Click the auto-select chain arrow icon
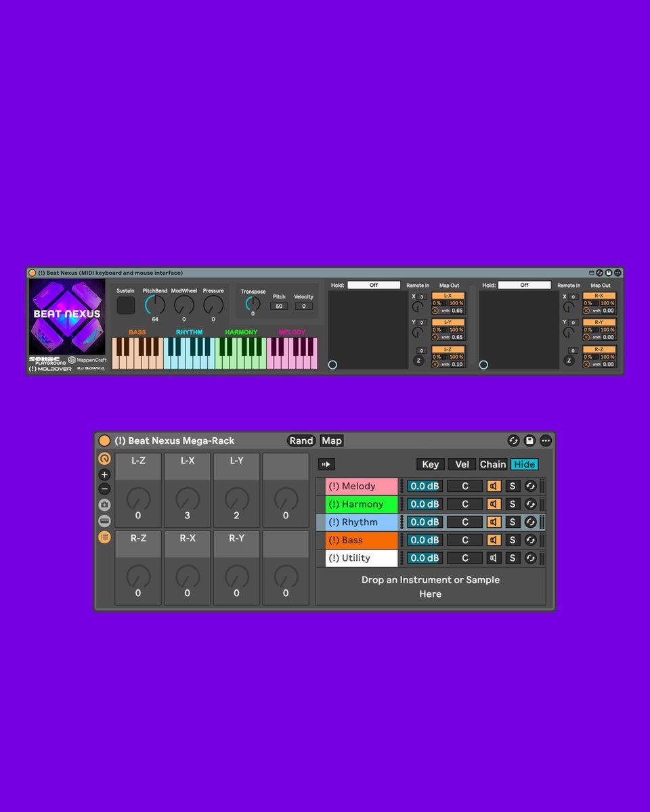This screenshot has width=650, height=812. pyautogui.click(x=326, y=464)
